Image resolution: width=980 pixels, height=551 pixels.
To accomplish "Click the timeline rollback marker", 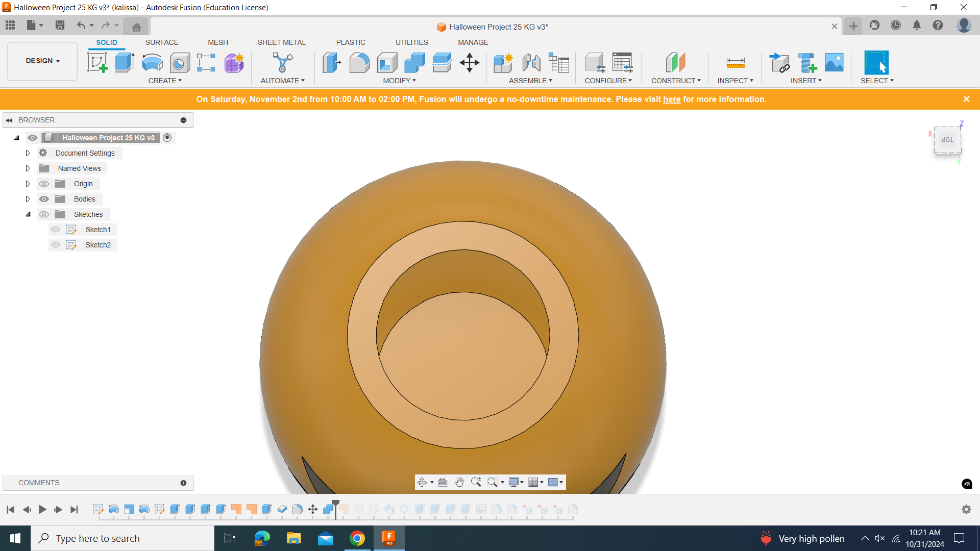I will (335, 509).
